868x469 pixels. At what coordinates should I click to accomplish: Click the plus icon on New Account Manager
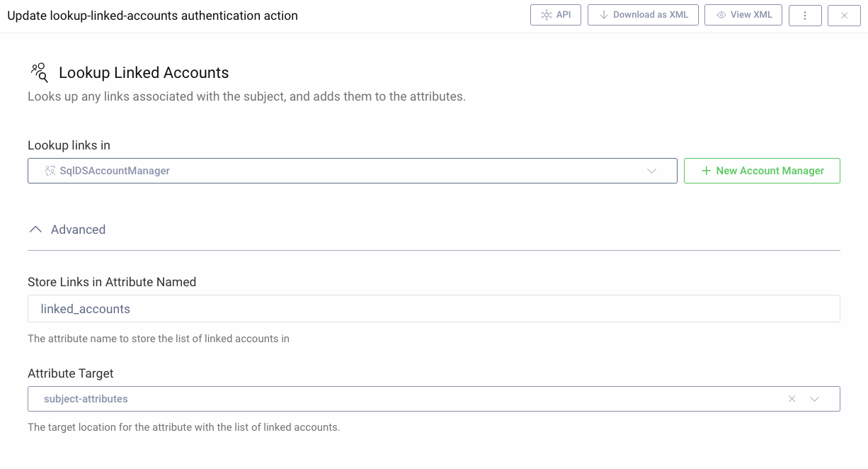[x=707, y=170]
